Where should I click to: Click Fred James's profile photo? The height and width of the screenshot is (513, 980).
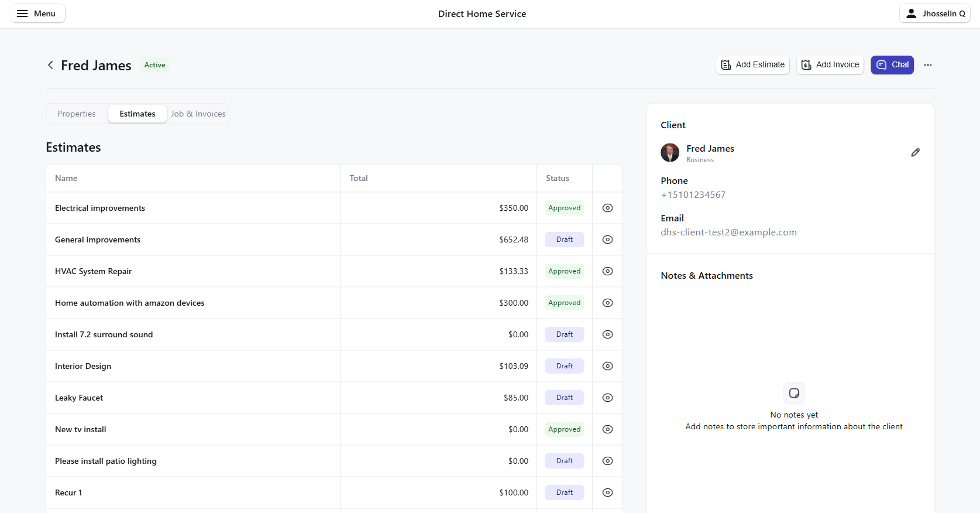click(x=670, y=153)
